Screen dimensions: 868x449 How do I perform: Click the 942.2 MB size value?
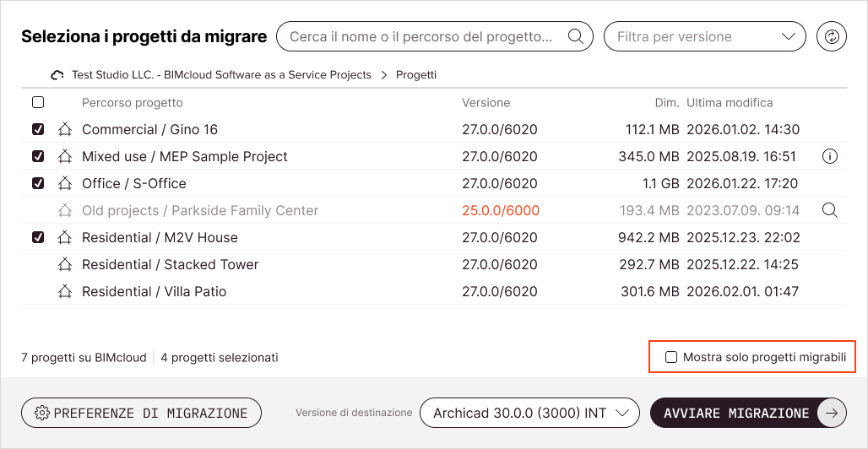click(648, 237)
